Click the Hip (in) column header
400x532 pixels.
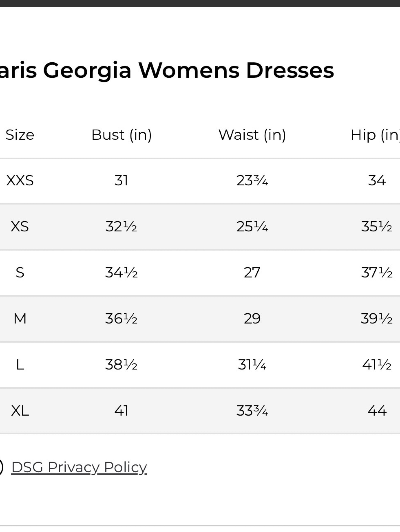click(375, 135)
